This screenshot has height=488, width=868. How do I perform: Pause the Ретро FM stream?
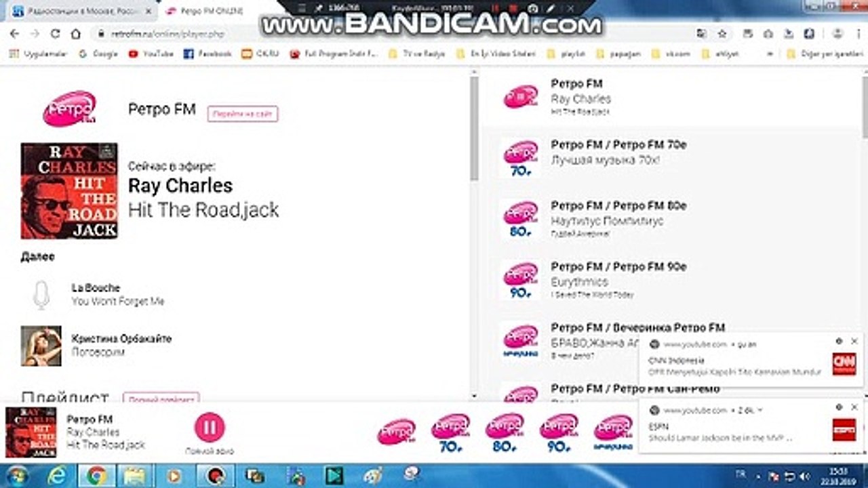click(x=210, y=427)
